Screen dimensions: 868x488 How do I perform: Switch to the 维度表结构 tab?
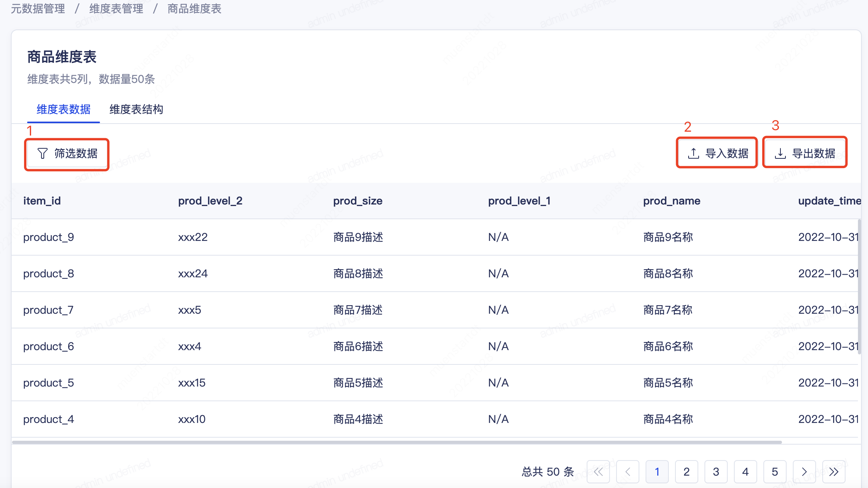(x=136, y=110)
